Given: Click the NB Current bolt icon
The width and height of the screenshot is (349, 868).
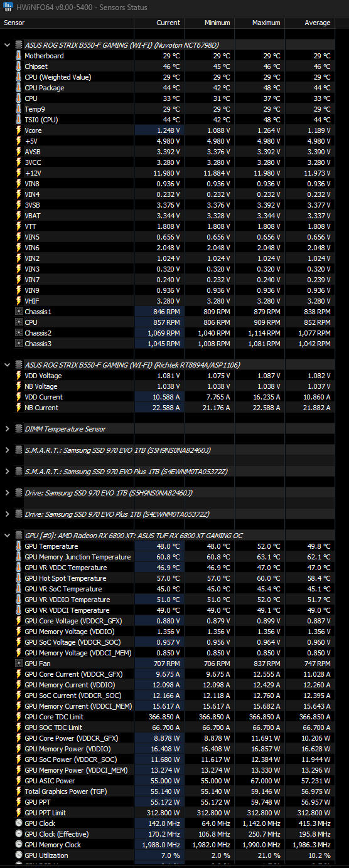Looking at the screenshot, I should 18,408.
